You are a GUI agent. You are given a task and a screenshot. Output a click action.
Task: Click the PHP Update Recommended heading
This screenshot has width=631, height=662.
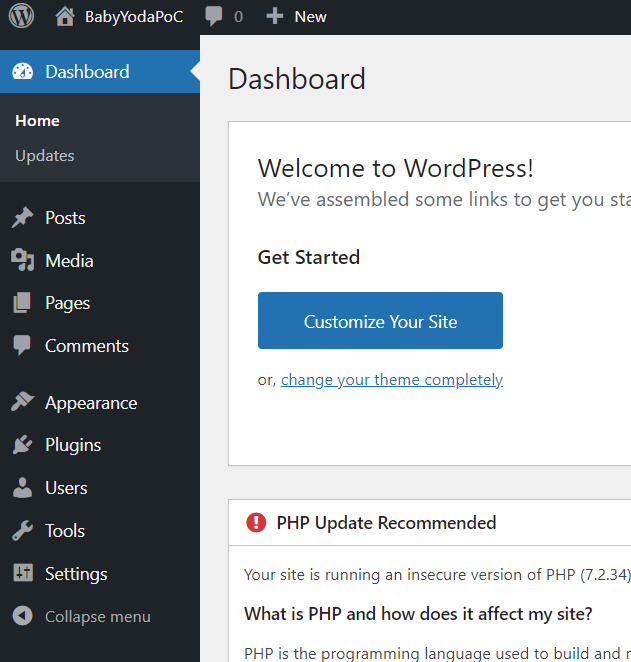coord(386,523)
